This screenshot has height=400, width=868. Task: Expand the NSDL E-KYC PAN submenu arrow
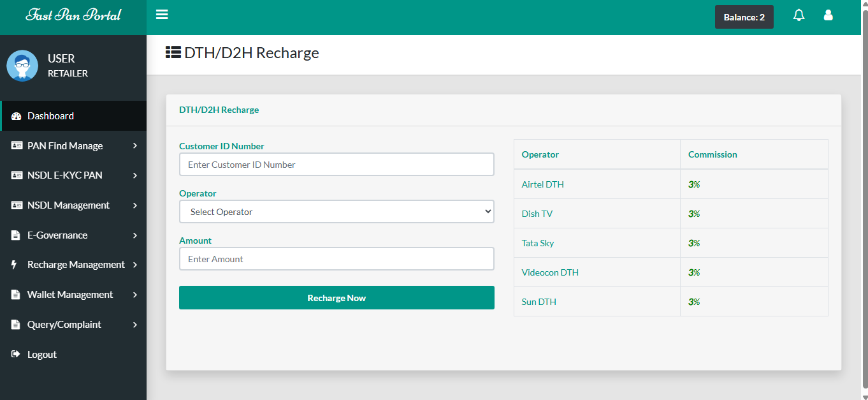click(134, 175)
